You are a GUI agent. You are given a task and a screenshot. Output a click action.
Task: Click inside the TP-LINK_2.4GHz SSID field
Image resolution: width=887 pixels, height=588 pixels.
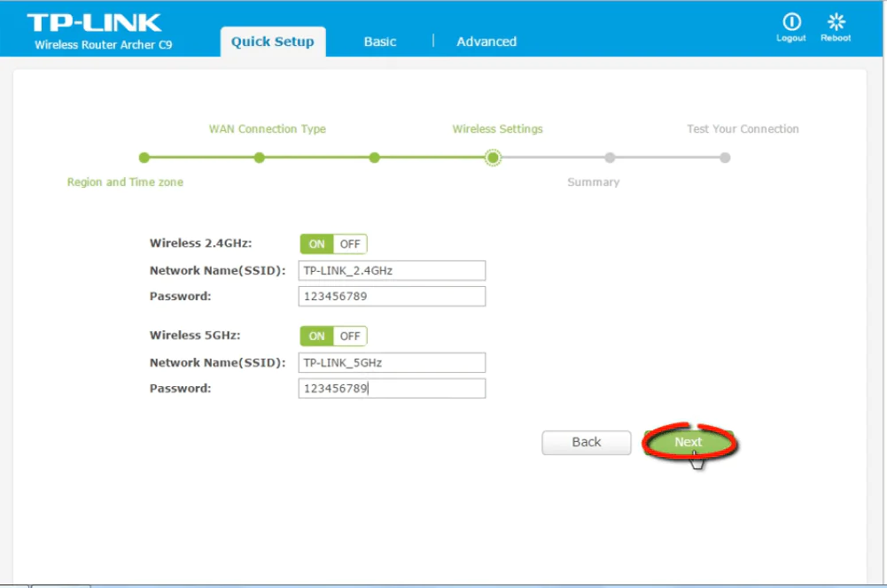coord(392,270)
